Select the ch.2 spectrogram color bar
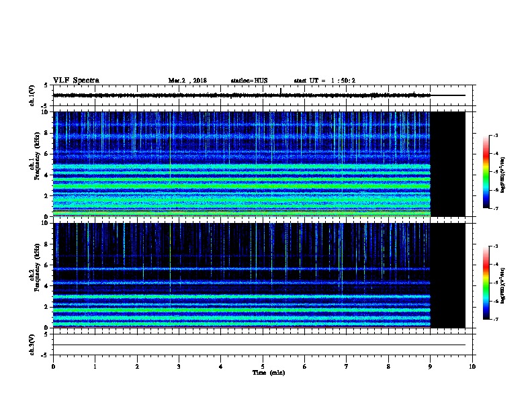 point(486,283)
